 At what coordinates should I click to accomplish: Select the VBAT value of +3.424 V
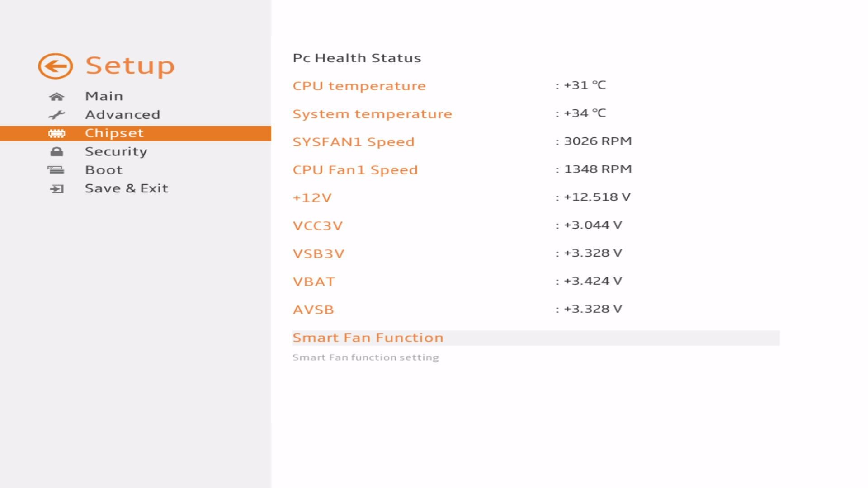pos(593,281)
